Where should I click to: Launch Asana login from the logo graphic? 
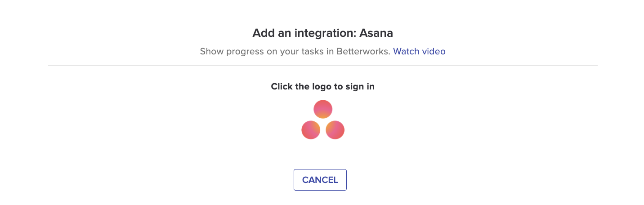(x=323, y=120)
